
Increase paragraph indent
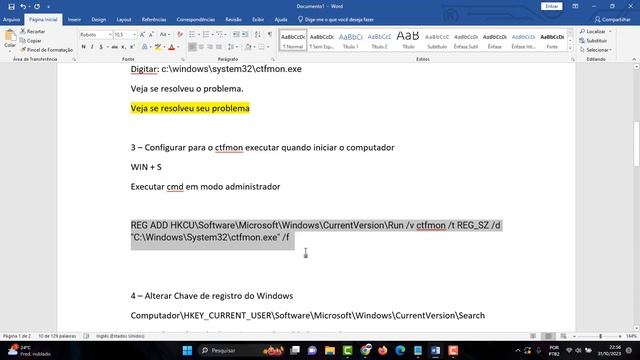(245, 35)
